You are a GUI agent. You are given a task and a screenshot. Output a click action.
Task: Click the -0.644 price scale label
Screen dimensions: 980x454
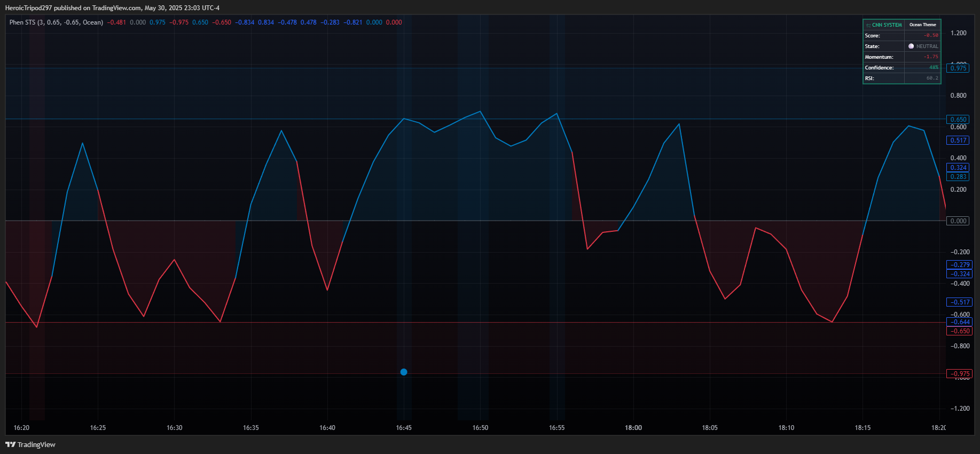(x=959, y=322)
